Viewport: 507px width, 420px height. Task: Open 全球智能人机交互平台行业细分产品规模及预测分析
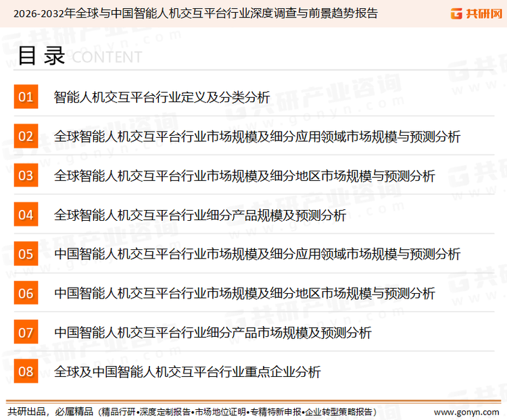200,215
